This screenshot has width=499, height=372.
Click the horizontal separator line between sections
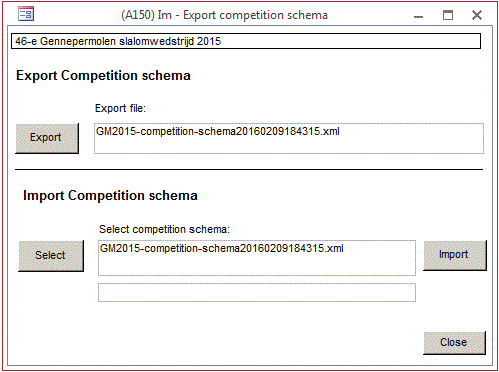coord(249,170)
